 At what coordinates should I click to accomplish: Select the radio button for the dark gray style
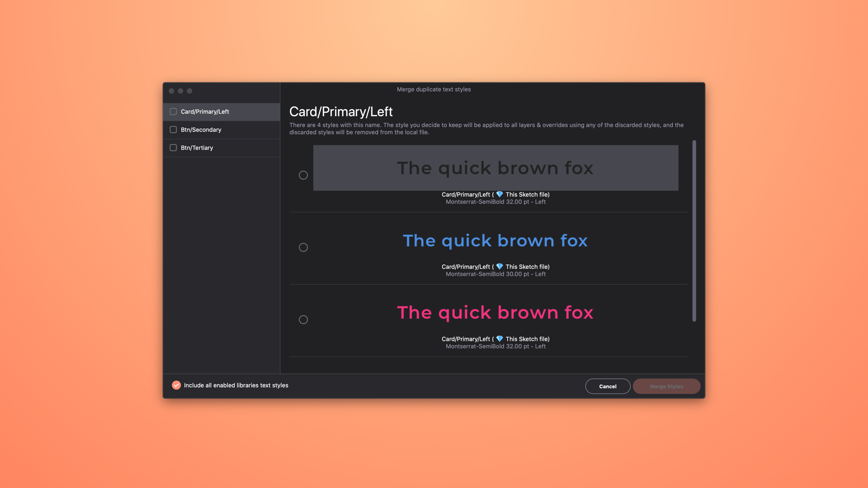click(x=303, y=175)
